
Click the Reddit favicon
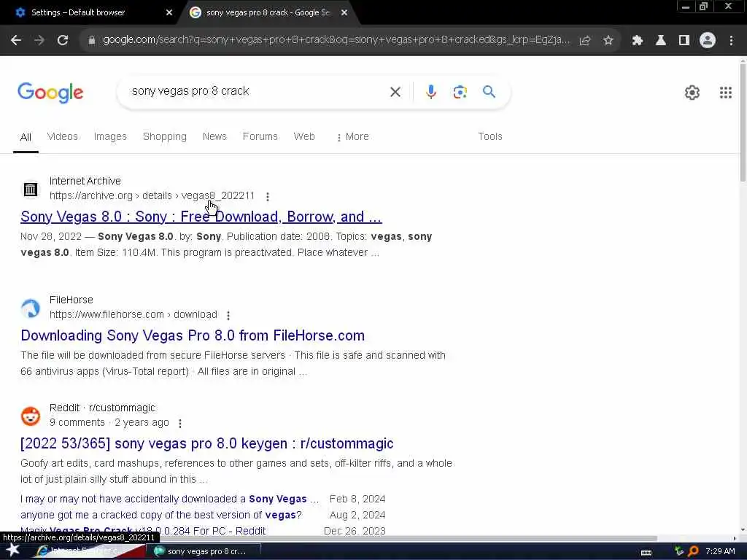coord(31,416)
